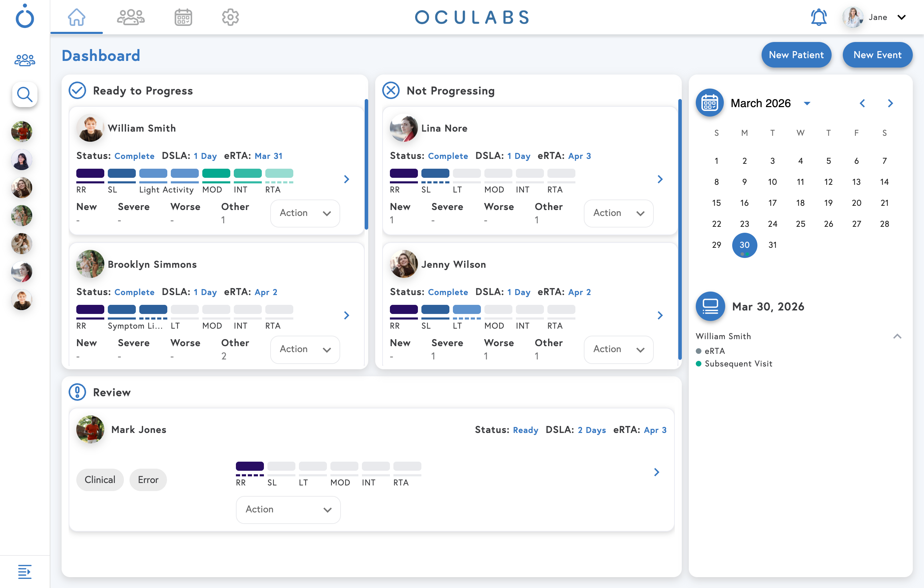Open the Patients group tab in top navigation
The image size is (924, 588).
(x=131, y=17)
